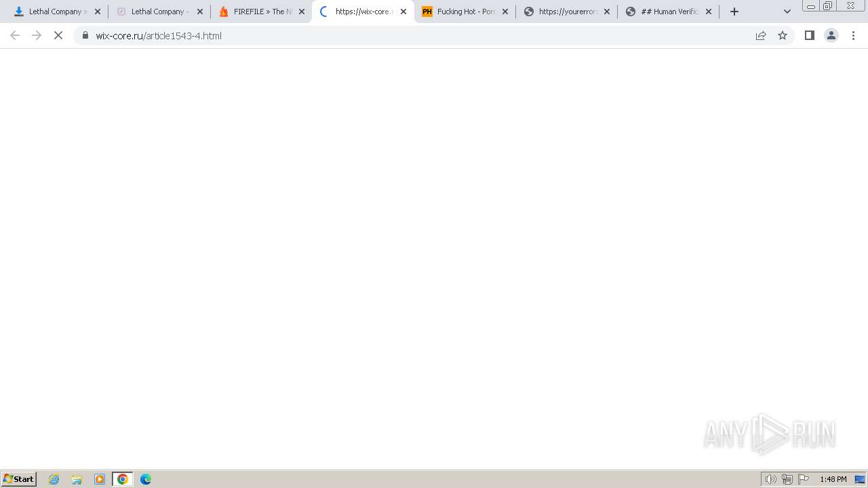868x488 pixels.
Task: Switch to the Fucking Hot tab
Action: coord(465,12)
